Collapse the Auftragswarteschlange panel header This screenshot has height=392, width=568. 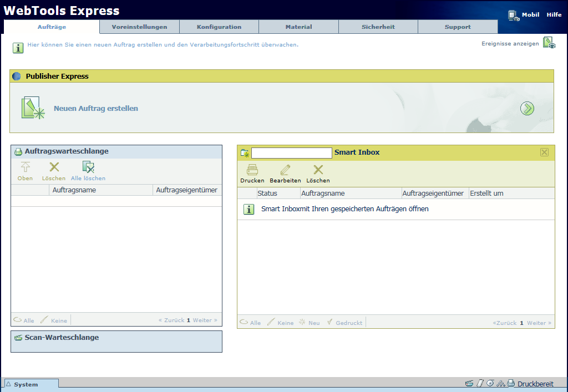(67, 151)
